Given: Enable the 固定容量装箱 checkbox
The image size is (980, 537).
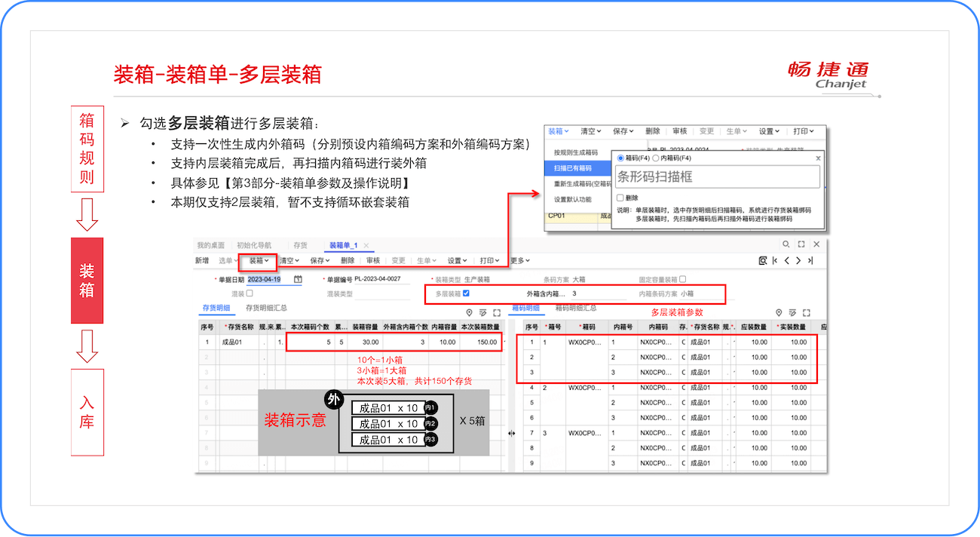Looking at the screenshot, I should tap(683, 279).
